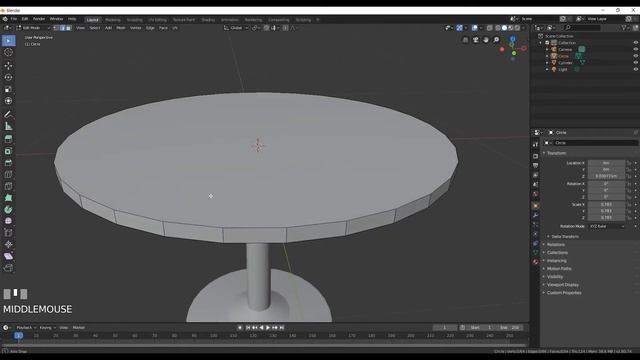Open the Edit Mode dropdown
This screenshot has width=640, height=360.
pos(33,28)
